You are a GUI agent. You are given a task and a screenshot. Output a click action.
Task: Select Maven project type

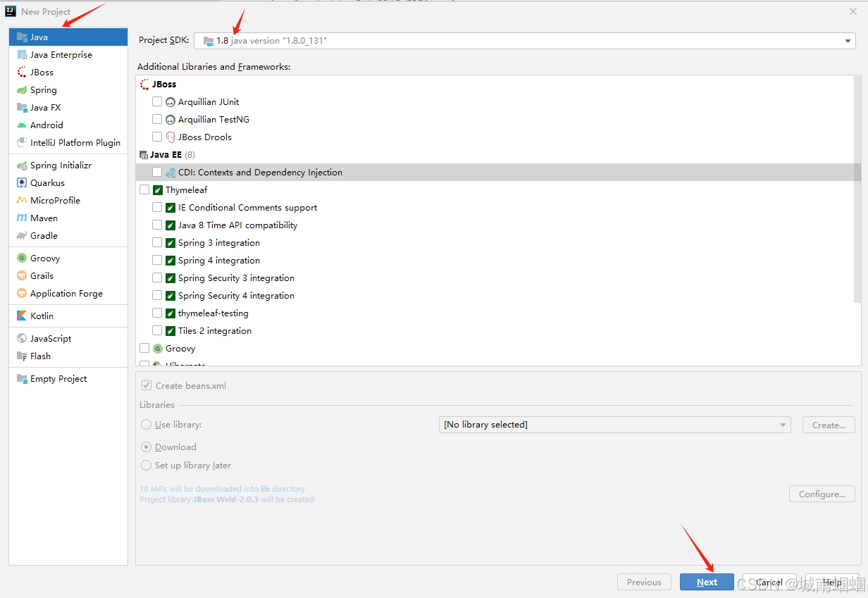(68, 218)
